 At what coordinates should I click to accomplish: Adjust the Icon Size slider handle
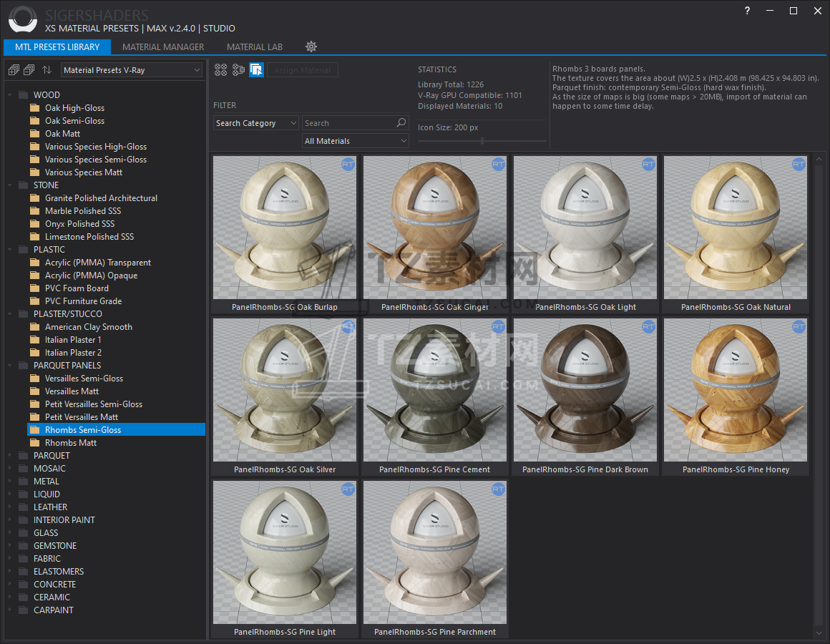[482, 141]
